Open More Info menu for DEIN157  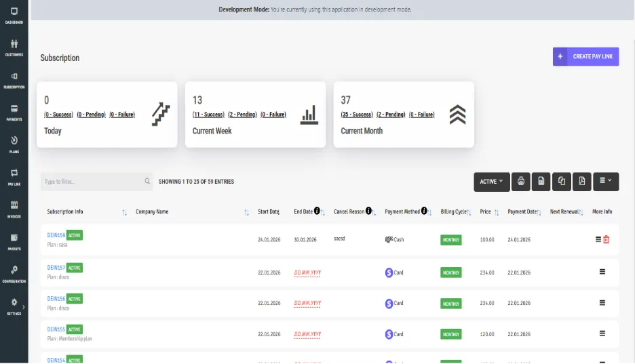pyautogui.click(x=602, y=272)
